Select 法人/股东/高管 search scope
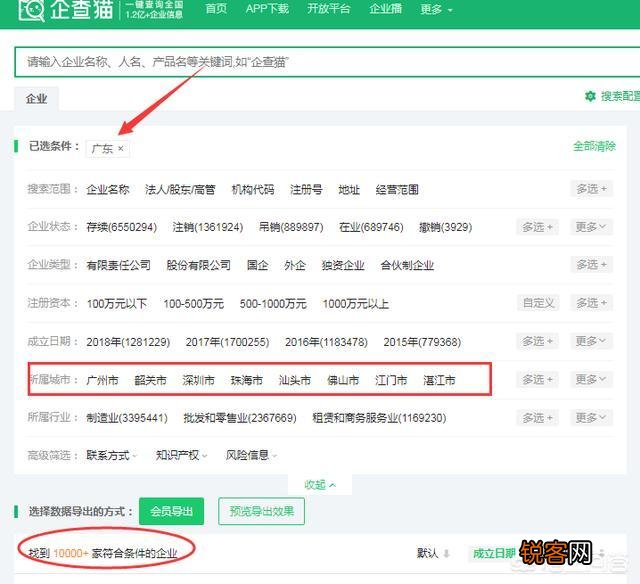The image size is (640, 584). 180,190
